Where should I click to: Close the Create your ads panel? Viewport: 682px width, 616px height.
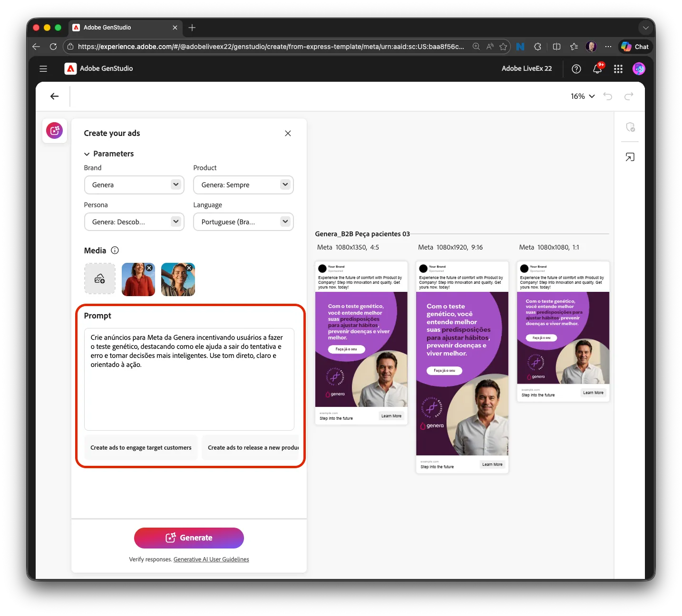(x=288, y=134)
